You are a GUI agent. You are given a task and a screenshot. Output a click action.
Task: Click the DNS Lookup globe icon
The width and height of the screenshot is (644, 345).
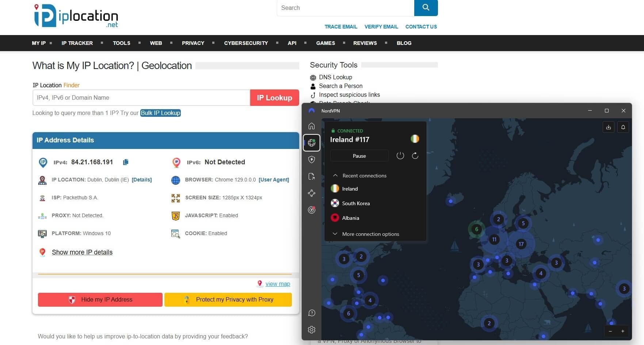tap(313, 77)
